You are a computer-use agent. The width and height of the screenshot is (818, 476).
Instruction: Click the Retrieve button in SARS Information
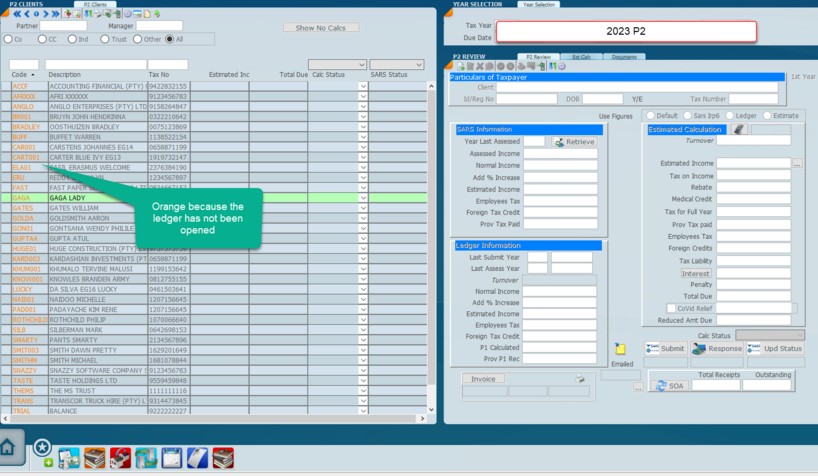(574, 142)
